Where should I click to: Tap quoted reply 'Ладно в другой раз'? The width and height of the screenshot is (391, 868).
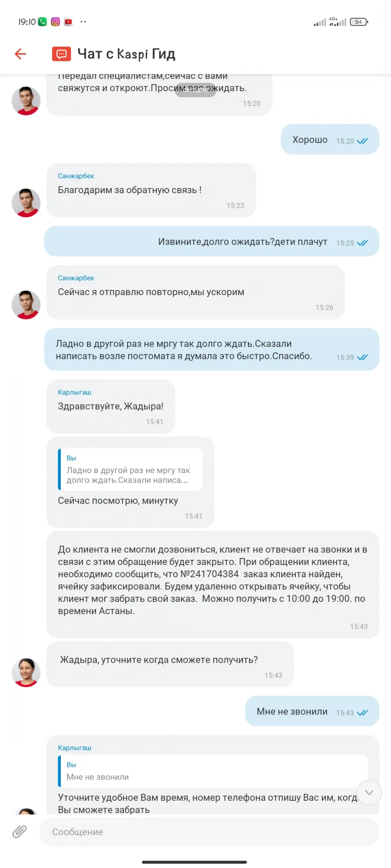click(x=130, y=469)
